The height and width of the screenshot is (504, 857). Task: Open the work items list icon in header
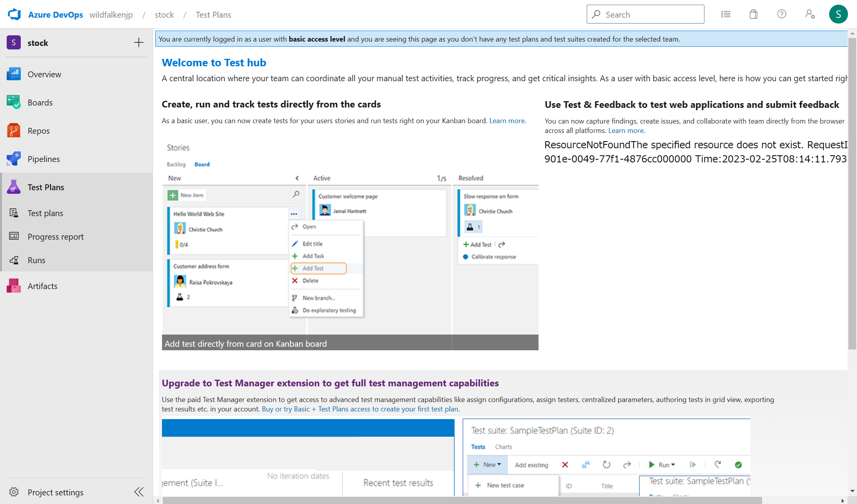click(x=726, y=15)
